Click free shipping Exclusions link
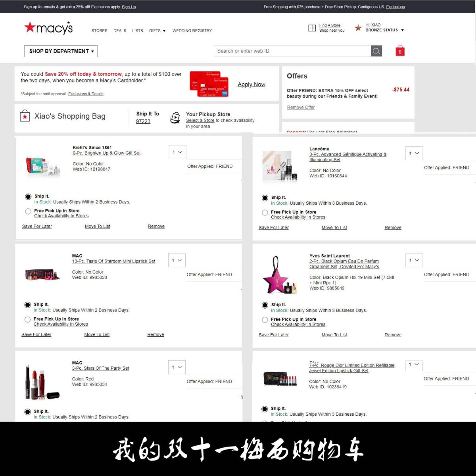This screenshot has height=476, width=476. (x=395, y=7)
